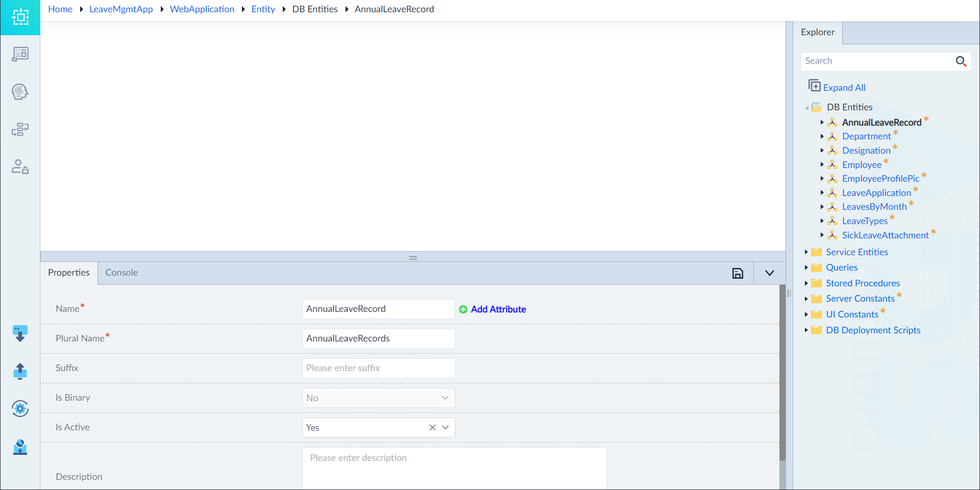Select the Explorer tab
This screenshot has width=980, height=490.
[818, 32]
